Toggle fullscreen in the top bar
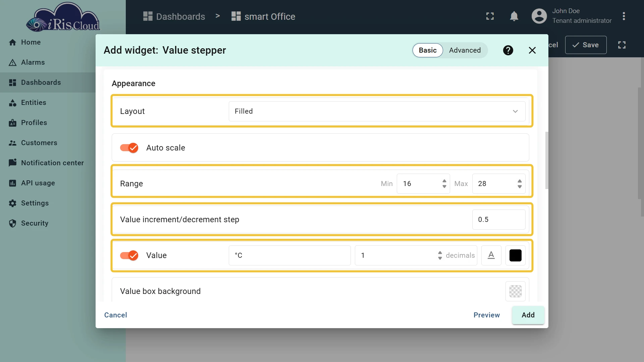The width and height of the screenshot is (644, 362). point(490,16)
